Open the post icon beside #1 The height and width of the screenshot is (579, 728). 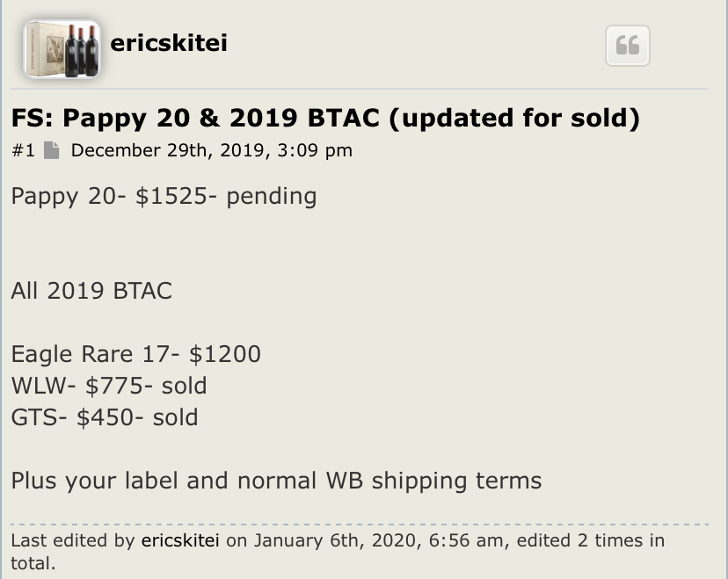pos(52,150)
